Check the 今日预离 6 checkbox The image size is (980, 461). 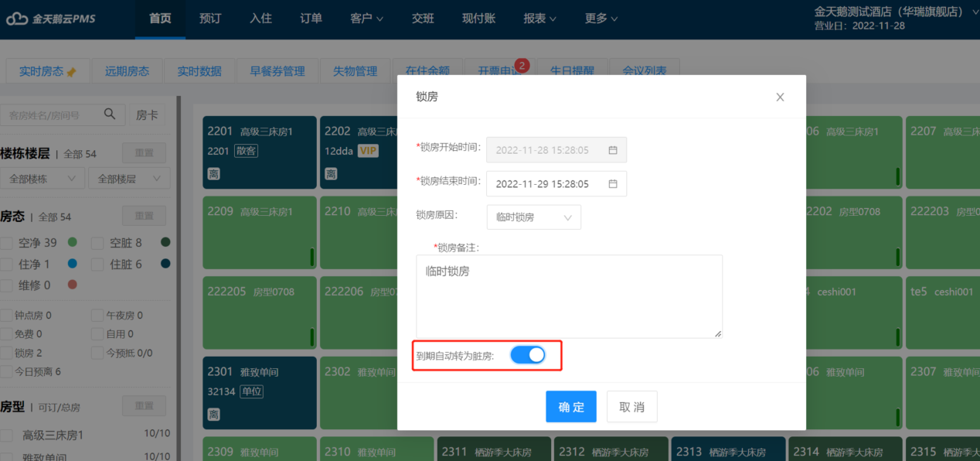pyautogui.click(x=6, y=371)
